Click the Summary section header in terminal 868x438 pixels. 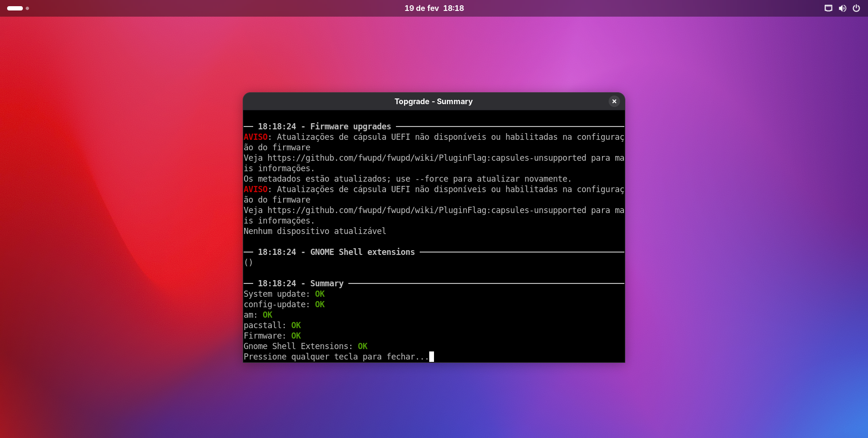(x=326, y=283)
